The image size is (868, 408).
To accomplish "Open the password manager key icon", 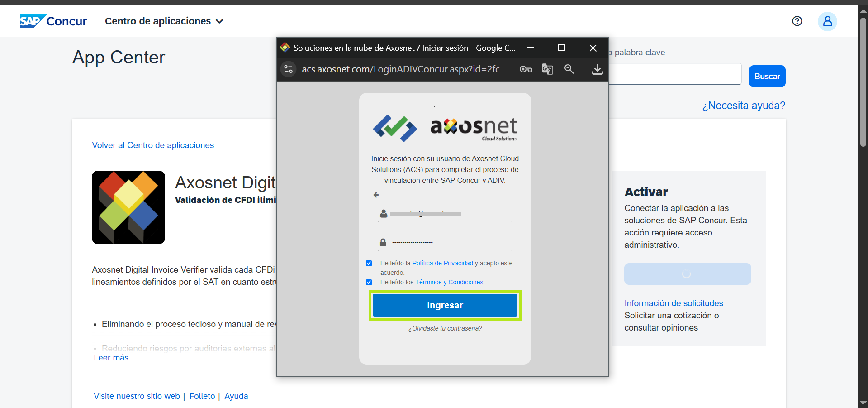I will (526, 69).
